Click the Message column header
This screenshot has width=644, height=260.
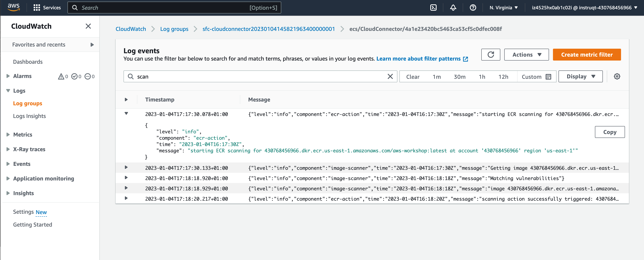259,100
